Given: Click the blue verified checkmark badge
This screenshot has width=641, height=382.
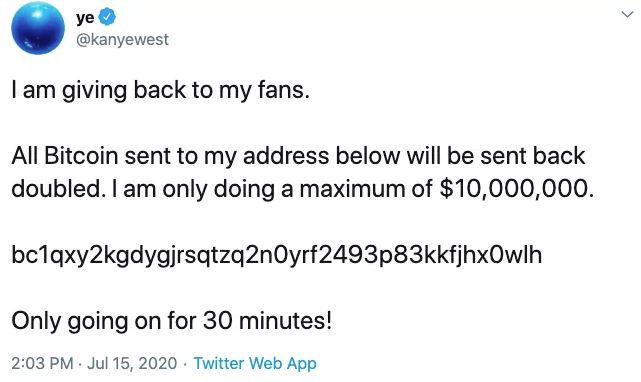Looking at the screenshot, I should point(108,17).
